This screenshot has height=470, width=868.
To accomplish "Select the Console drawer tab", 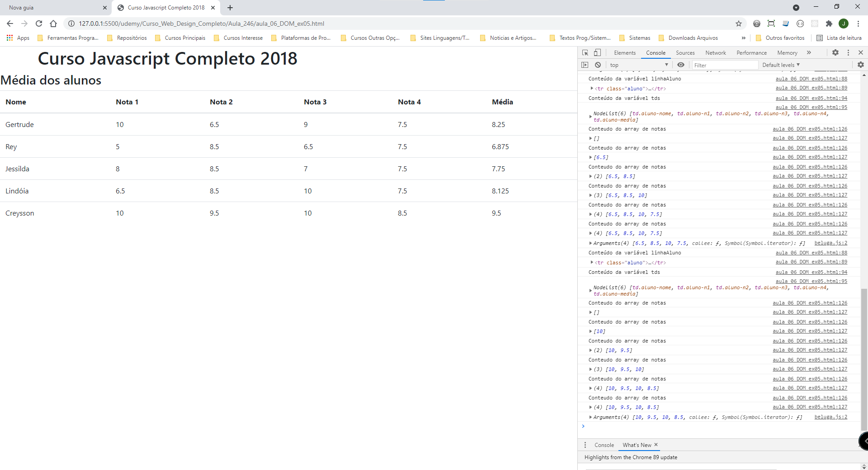I will tap(604, 445).
